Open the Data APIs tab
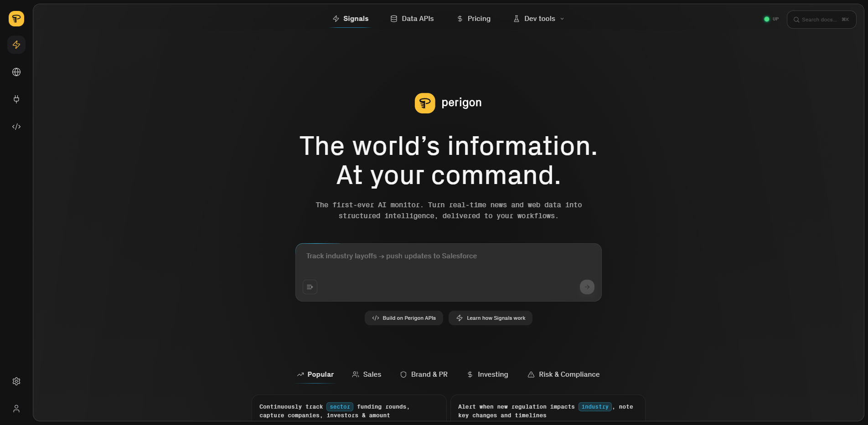The width and height of the screenshot is (868, 425). point(412,19)
